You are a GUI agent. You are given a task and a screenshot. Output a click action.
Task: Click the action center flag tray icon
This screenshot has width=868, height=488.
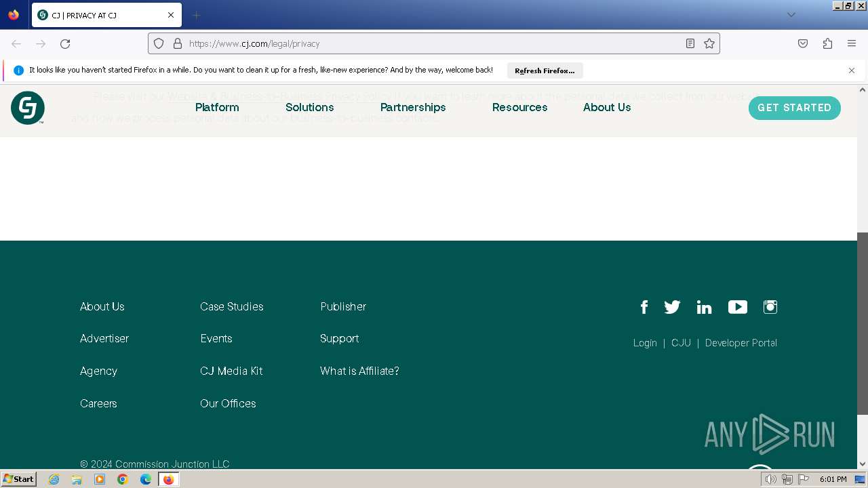pyautogui.click(x=804, y=479)
